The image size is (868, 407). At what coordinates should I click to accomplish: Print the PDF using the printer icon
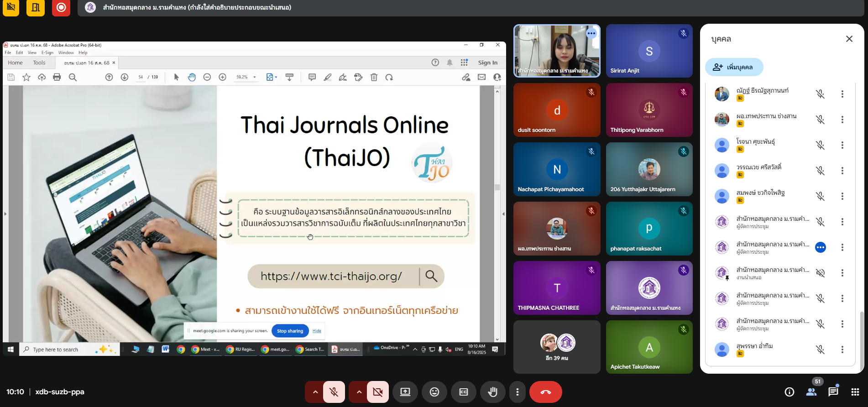pyautogui.click(x=57, y=77)
